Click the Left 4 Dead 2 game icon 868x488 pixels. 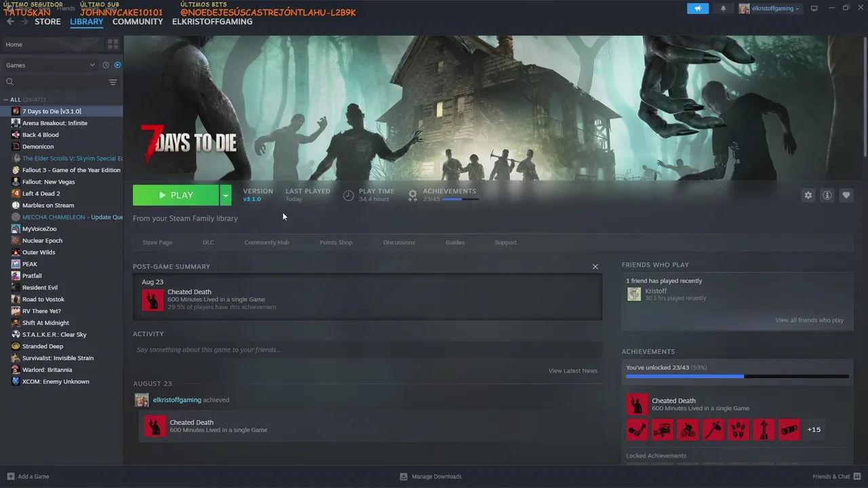pos(16,194)
